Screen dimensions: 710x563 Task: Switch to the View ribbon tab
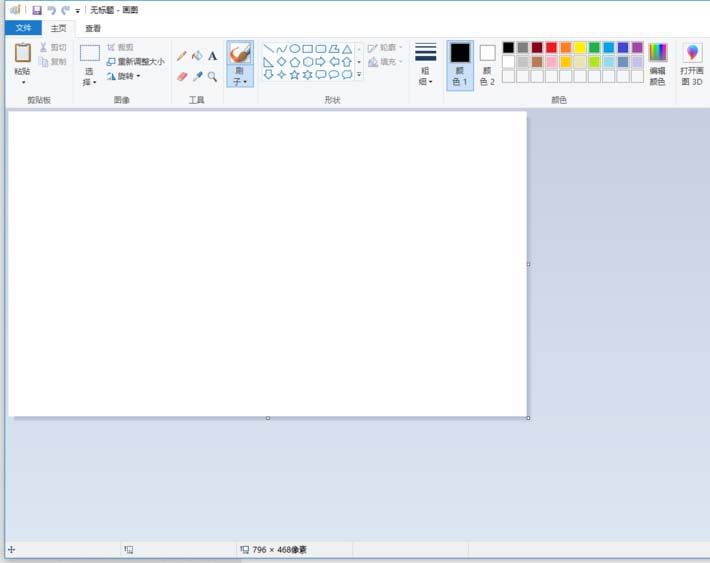pos(93,28)
